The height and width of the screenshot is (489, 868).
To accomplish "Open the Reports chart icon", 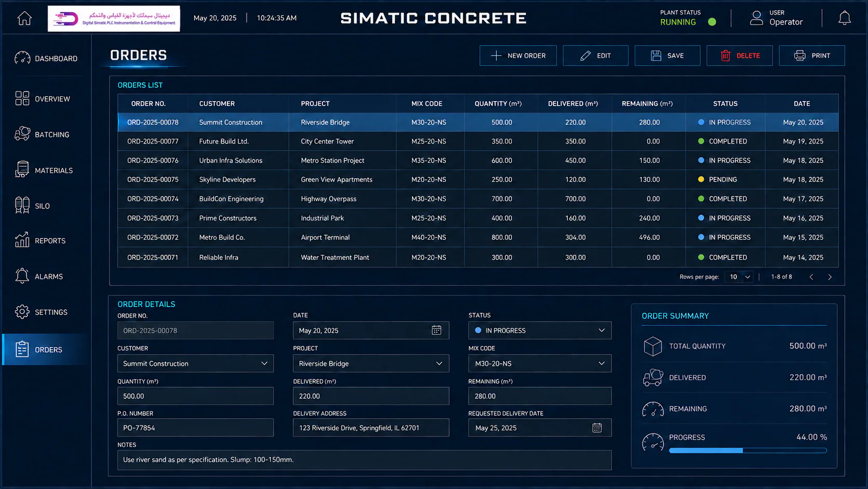I will point(22,240).
